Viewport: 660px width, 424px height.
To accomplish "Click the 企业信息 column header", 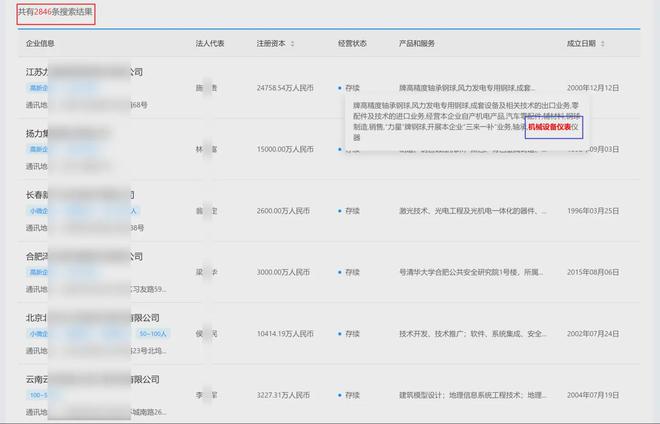I will 40,44.
